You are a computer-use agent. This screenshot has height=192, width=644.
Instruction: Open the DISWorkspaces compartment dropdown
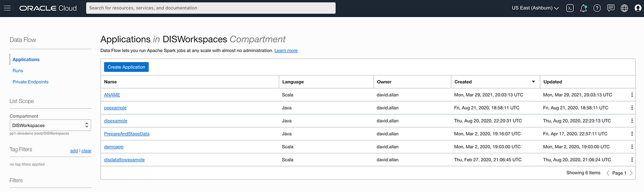[x=51, y=125]
